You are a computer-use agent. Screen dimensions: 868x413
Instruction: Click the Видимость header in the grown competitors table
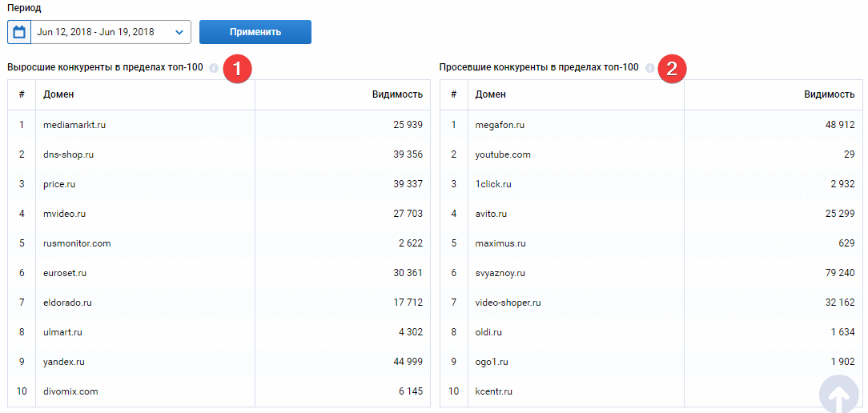point(397,94)
